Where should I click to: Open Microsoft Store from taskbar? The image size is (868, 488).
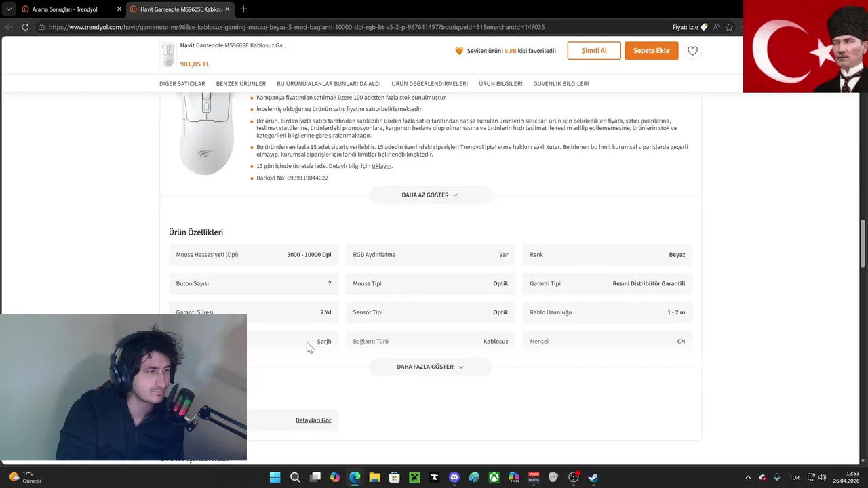click(394, 477)
